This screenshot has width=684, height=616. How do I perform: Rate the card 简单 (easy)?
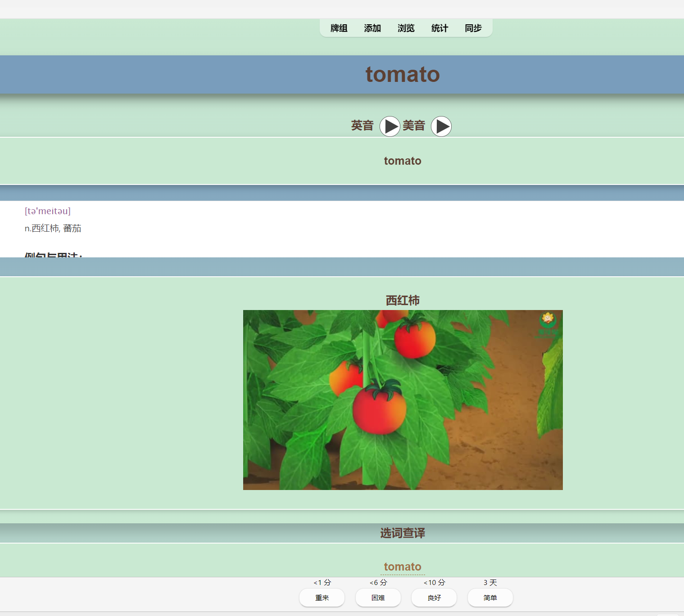(490, 598)
